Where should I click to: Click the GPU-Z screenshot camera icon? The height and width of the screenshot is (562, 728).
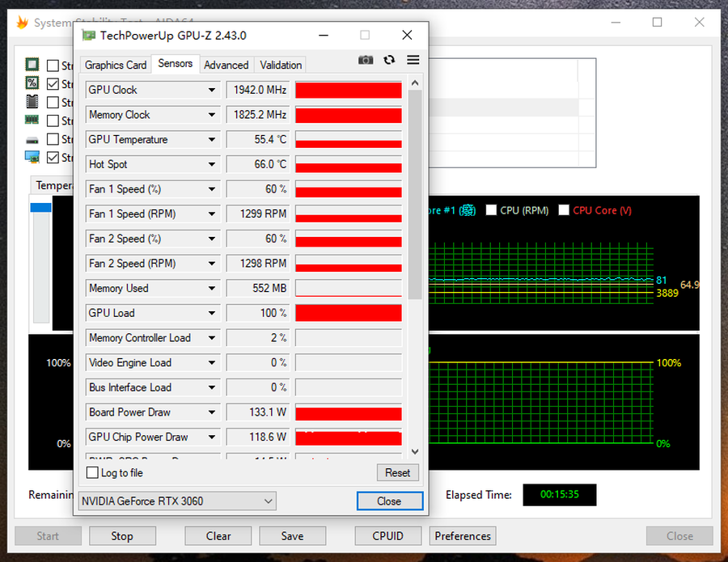(x=366, y=60)
